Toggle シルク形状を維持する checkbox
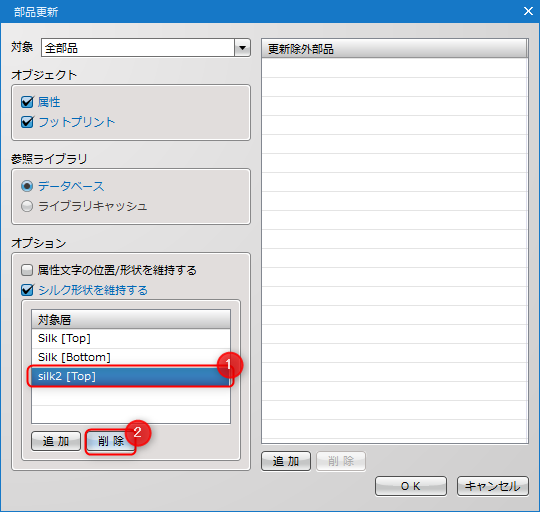Image resolution: width=540 pixels, height=512 pixels. [27, 290]
